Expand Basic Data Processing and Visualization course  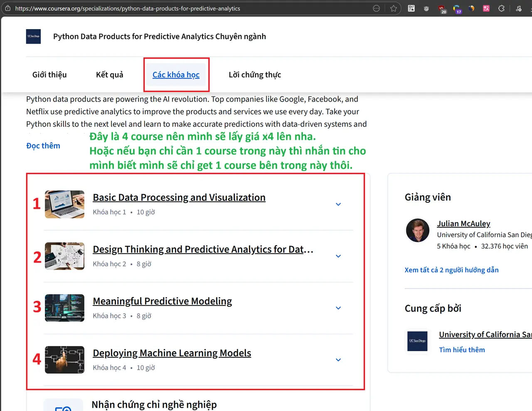[338, 204]
